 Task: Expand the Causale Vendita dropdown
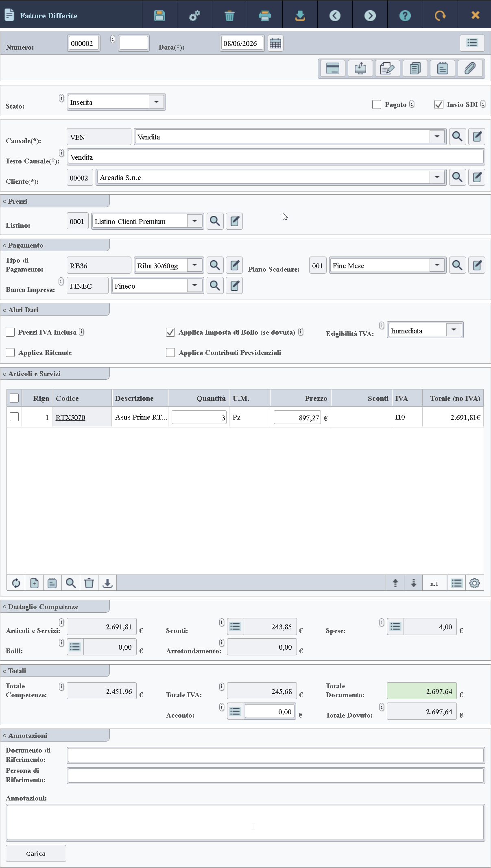pyautogui.click(x=437, y=137)
